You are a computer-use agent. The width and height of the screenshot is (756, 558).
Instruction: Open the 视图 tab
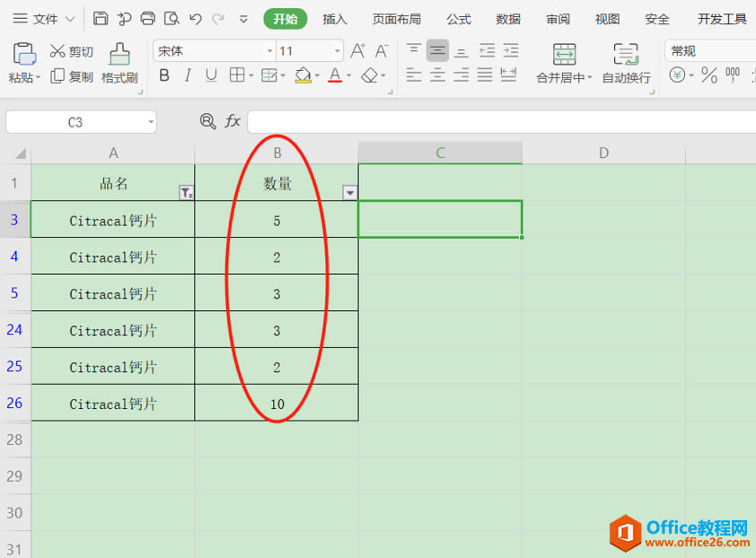click(607, 19)
